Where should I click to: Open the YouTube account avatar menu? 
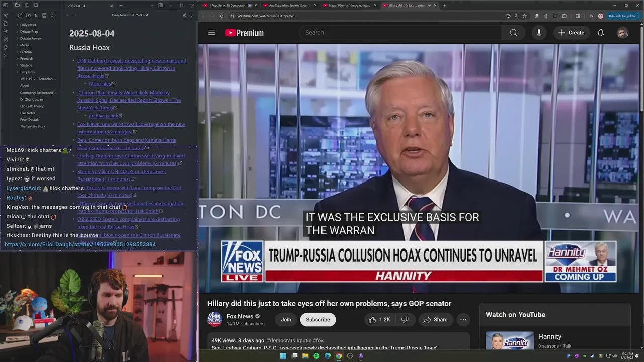click(x=623, y=33)
